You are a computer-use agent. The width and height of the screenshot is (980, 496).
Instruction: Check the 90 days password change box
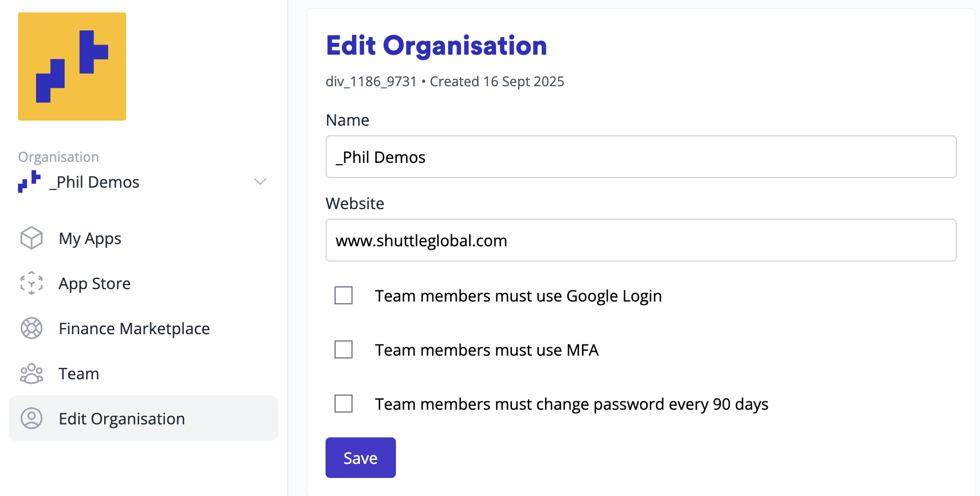point(344,404)
